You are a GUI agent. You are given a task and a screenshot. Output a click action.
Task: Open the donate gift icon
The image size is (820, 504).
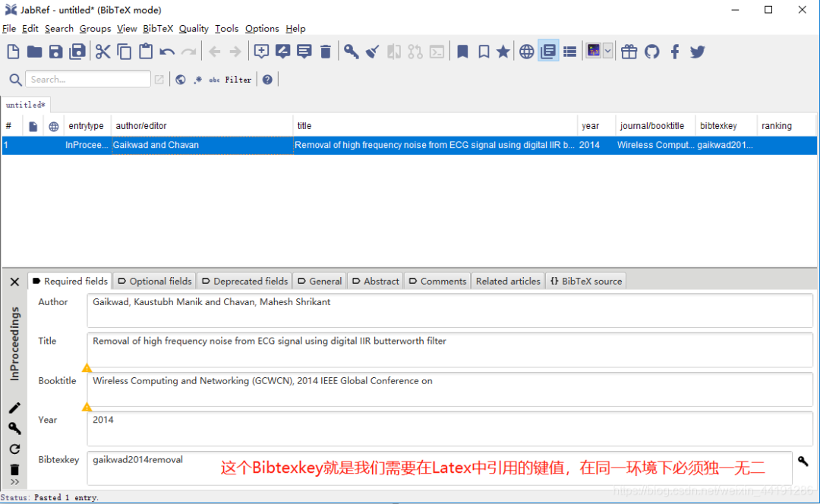pos(629,52)
